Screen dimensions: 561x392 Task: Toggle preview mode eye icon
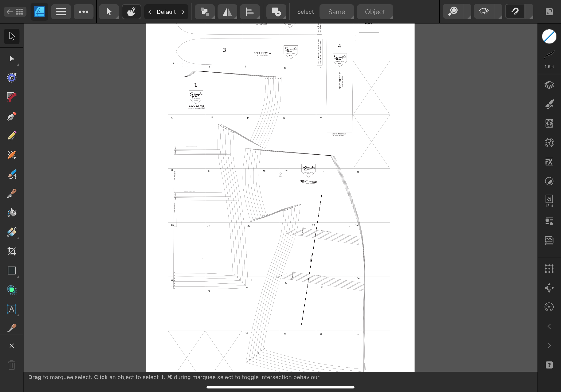click(484, 12)
